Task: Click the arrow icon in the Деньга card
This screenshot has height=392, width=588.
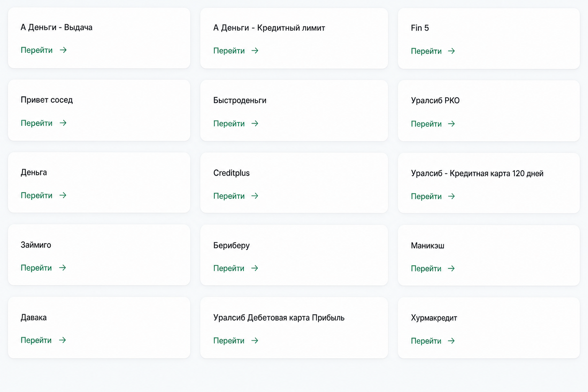Action: [x=63, y=195]
